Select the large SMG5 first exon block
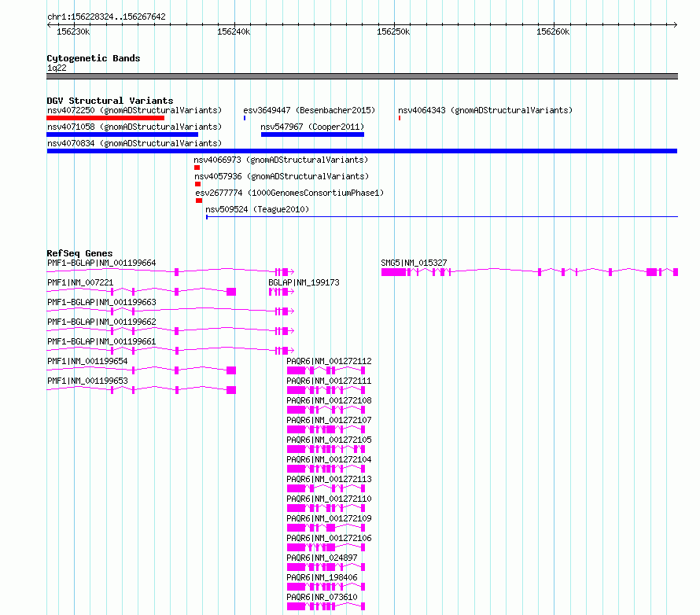The width and height of the screenshot is (700, 615). [x=394, y=272]
